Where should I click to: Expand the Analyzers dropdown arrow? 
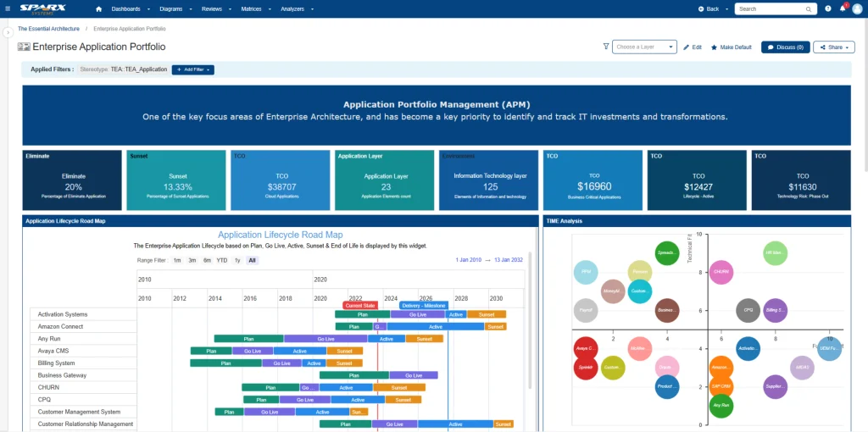point(312,9)
